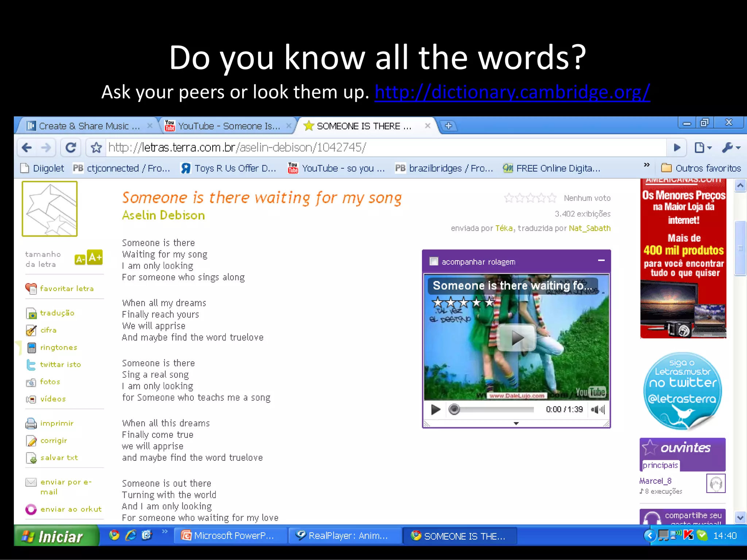Screen dimensions: 747x560
Task: Bookmark the page with the star icon
Action: [x=96, y=148]
